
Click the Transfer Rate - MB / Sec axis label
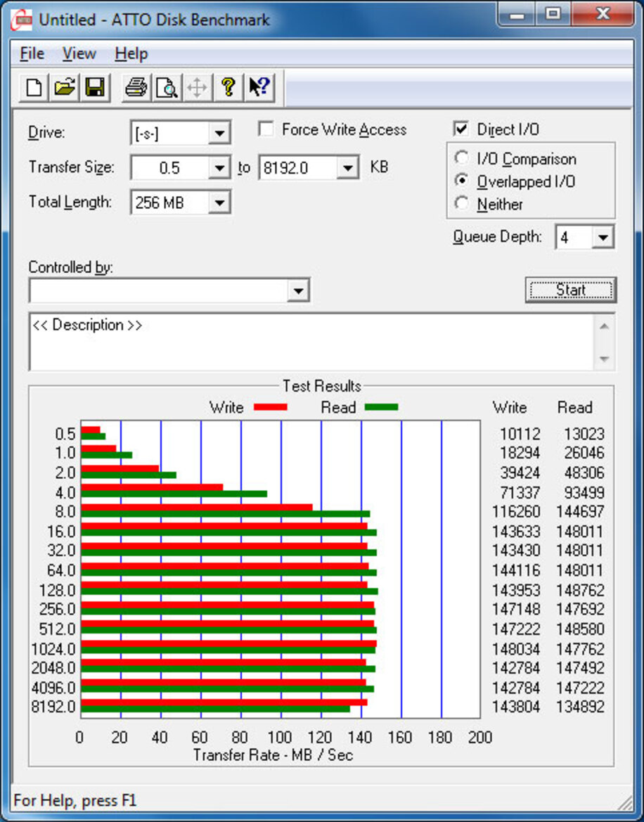pyautogui.click(x=273, y=755)
